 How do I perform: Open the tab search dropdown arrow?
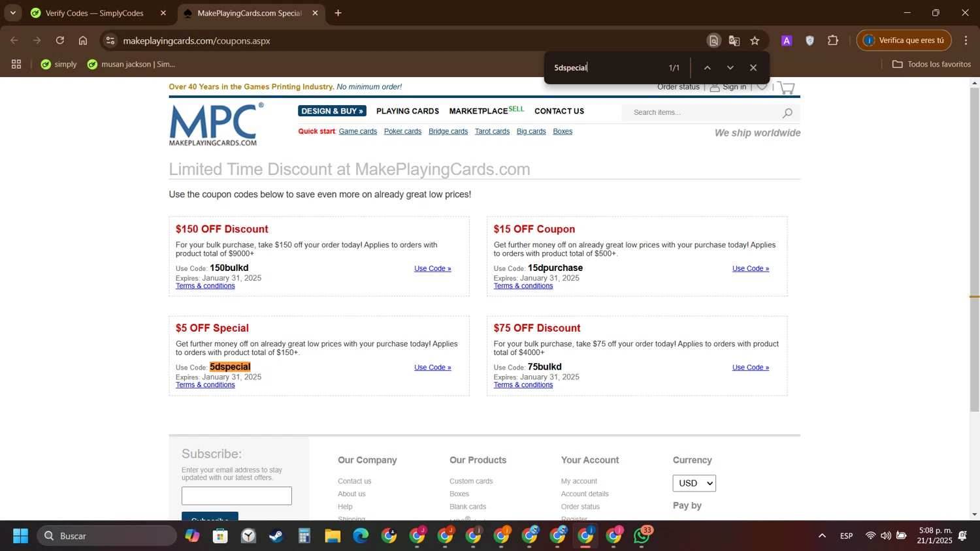click(x=12, y=13)
